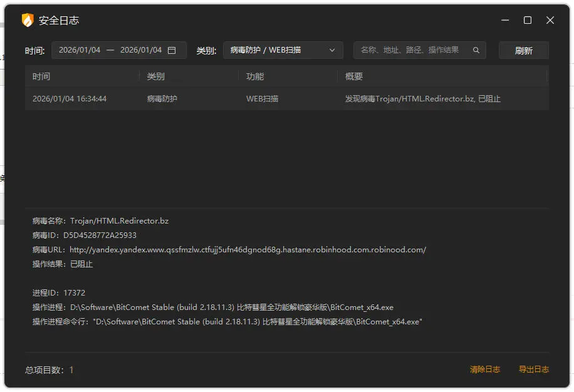Click the 清除日志 link

point(485,369)
